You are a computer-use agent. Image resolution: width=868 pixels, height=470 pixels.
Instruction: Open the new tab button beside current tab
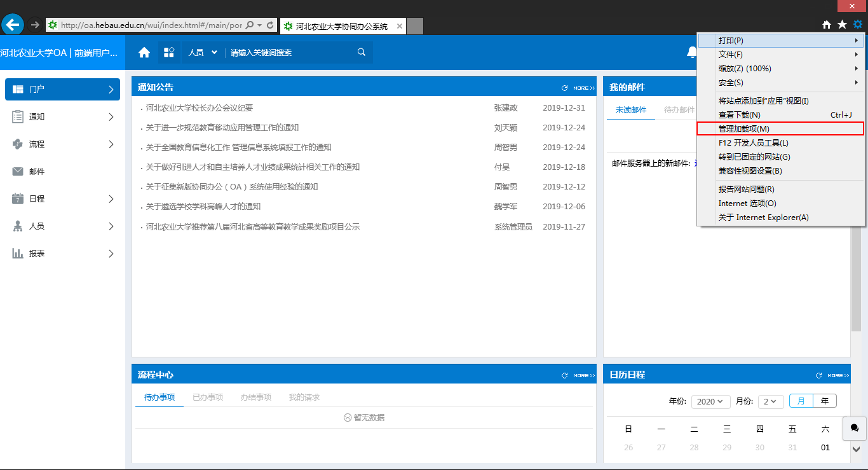pos(415,26)
